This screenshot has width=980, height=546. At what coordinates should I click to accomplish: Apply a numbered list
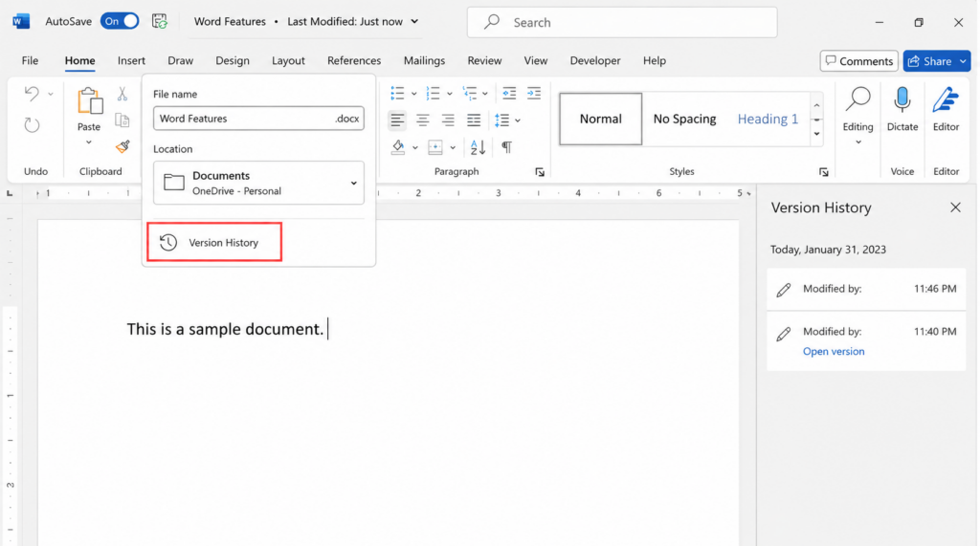click(x=433, y=94)
